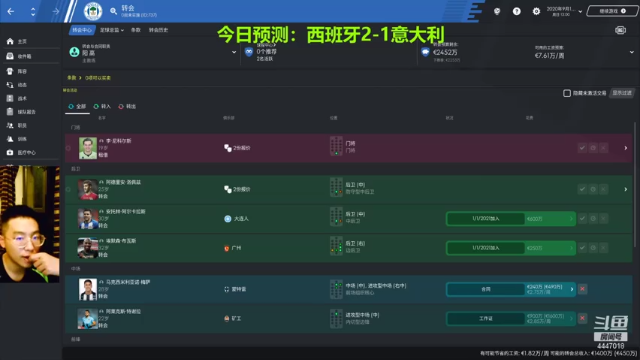Delay clock icon in goalkeeper row
The image size is (640, 360).
click(593, 148)
